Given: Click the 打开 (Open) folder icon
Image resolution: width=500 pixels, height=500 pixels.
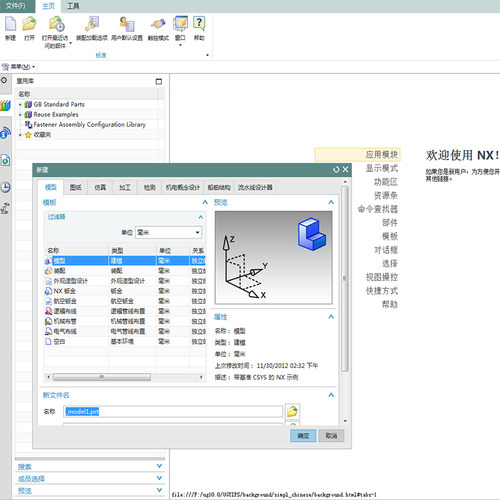Looking at the screenshot, I should coord(29,24).
